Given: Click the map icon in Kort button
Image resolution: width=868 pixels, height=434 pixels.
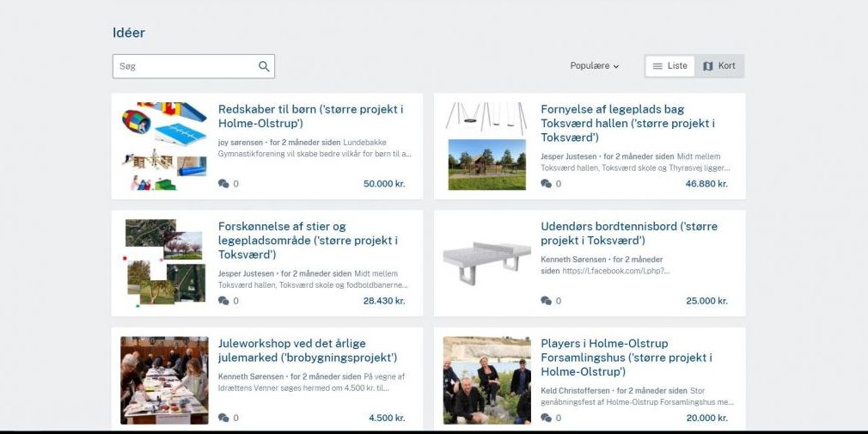Looking at the screenshot, I should (x=708, y=66).
